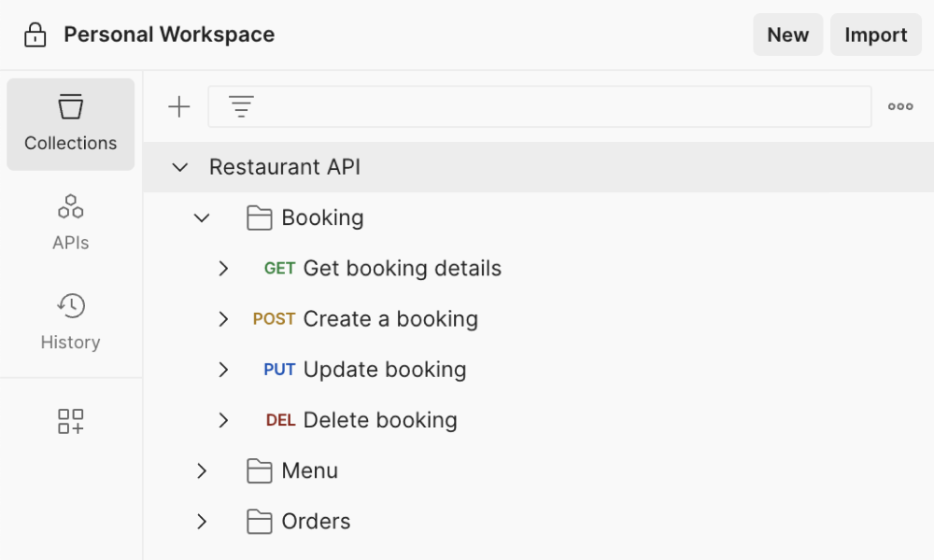Switch to the APIs panel
Viewport: 934px width, 560px height.
(x=70, y=221)
